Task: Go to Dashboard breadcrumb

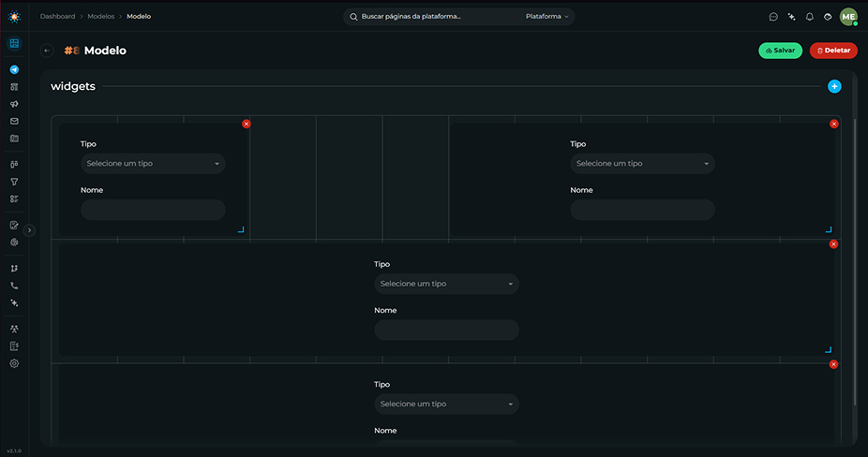Action: click(x=57, y=17)
